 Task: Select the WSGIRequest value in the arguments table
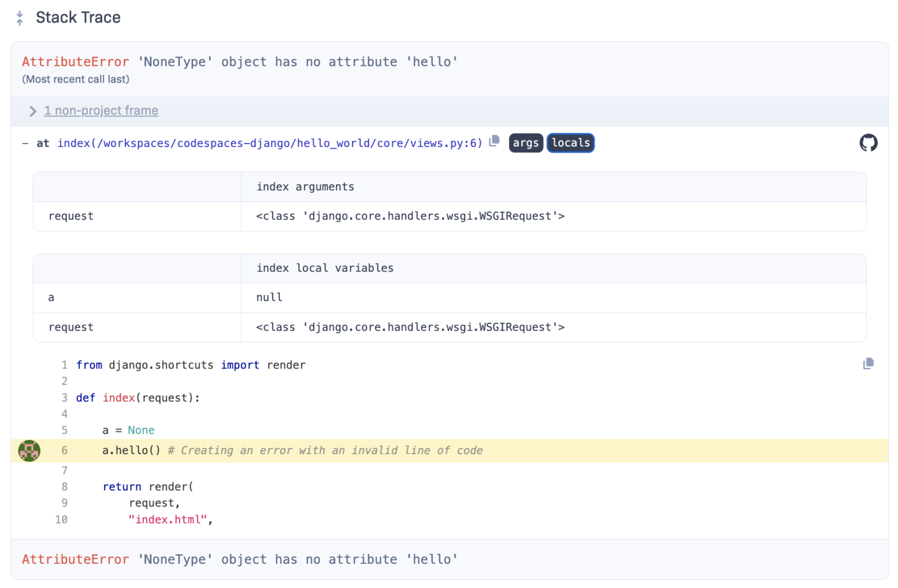click(411, 216)
